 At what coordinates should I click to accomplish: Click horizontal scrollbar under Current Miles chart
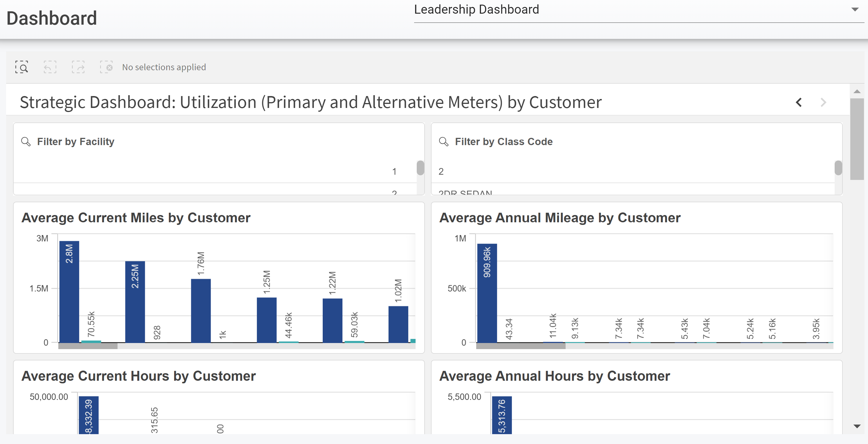88,346
